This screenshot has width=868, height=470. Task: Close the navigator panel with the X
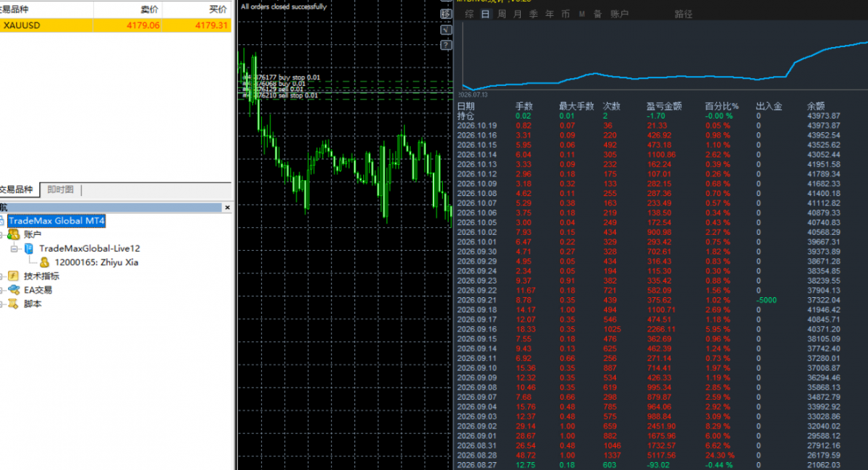click(227, 208)
